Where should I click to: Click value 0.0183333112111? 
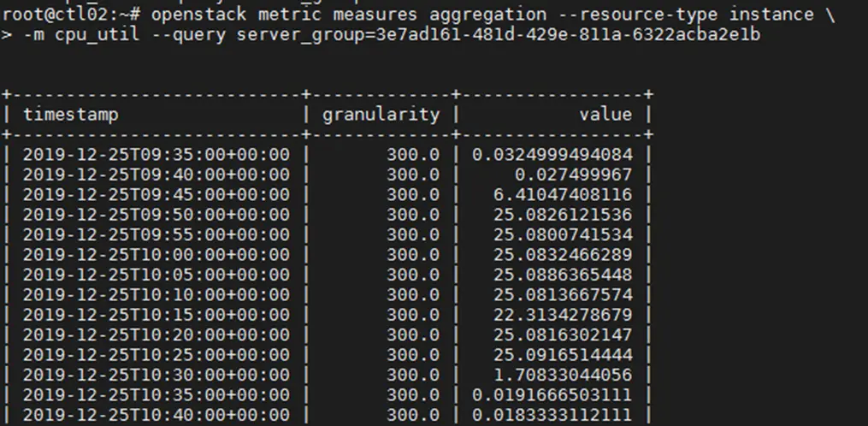pos(552,415)
